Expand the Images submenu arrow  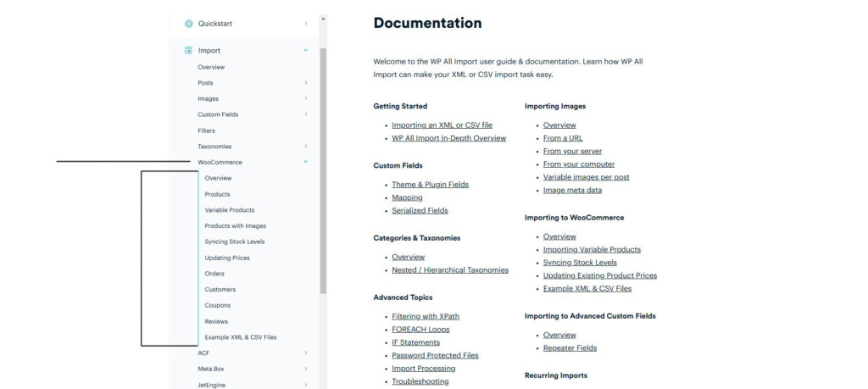point(305,98)
